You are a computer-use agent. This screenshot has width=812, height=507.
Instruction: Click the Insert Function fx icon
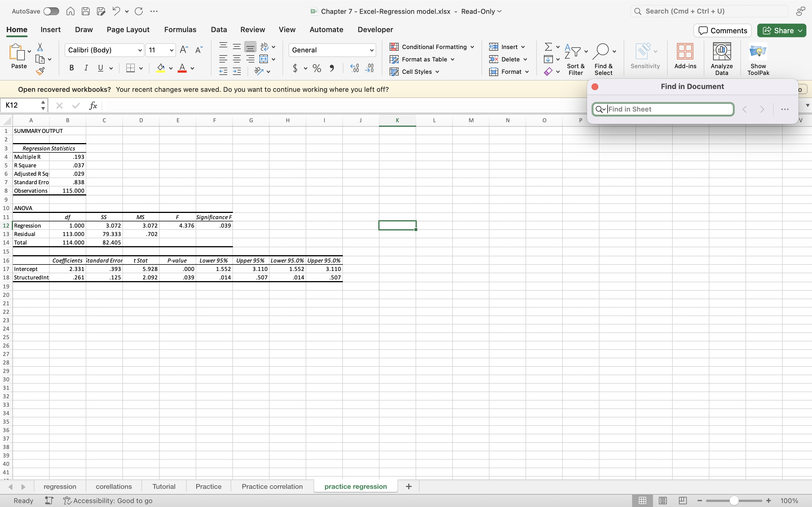[x=93, y=106]
